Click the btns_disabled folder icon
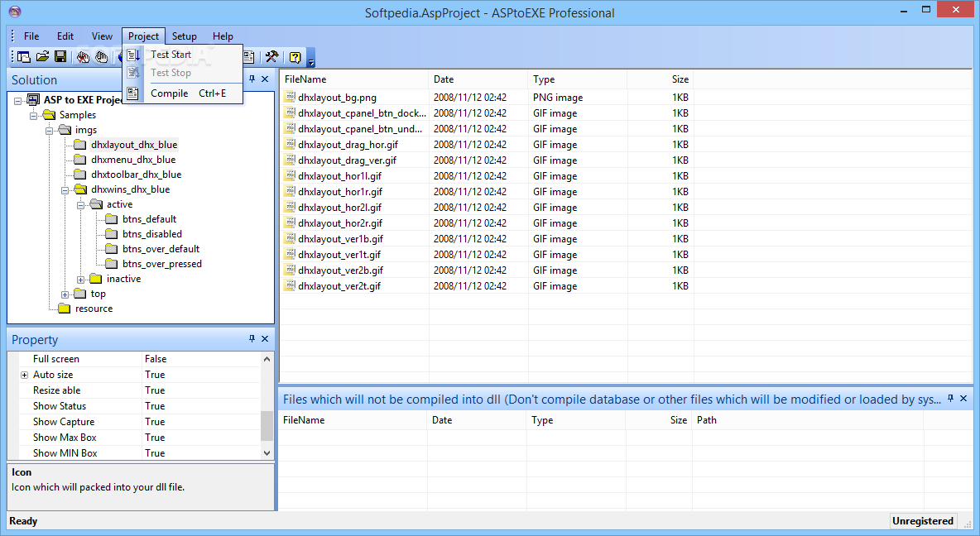 111,233
